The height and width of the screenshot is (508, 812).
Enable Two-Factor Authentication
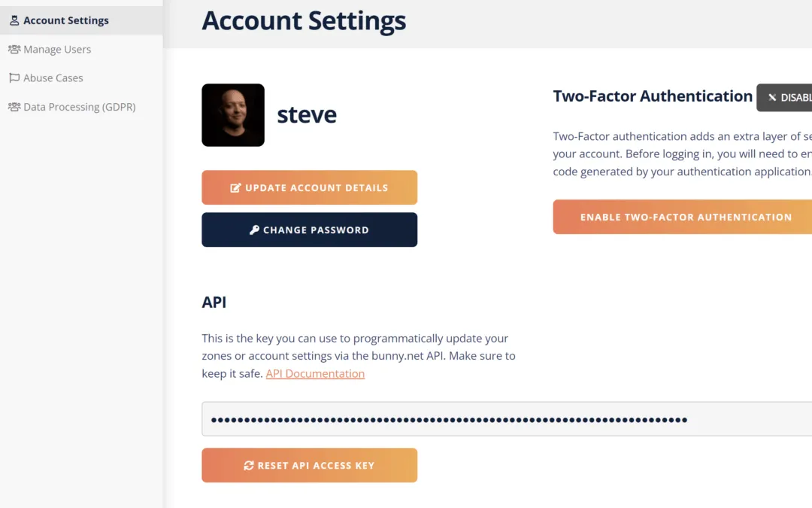coord(685,217)
